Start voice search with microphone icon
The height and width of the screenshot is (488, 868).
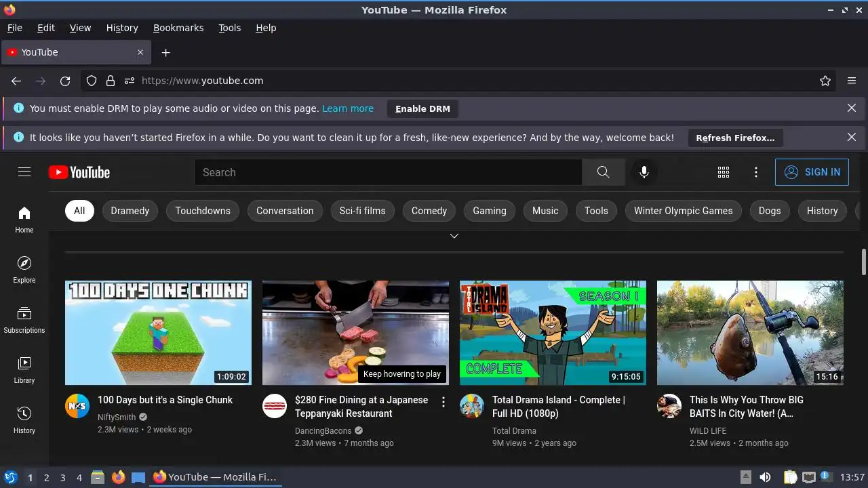[644, 172]
